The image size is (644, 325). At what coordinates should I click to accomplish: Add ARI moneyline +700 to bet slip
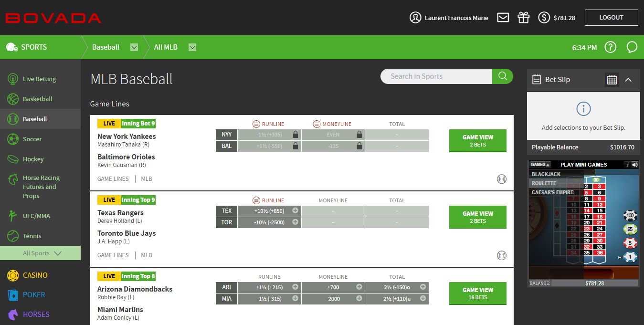pos(333,287)
